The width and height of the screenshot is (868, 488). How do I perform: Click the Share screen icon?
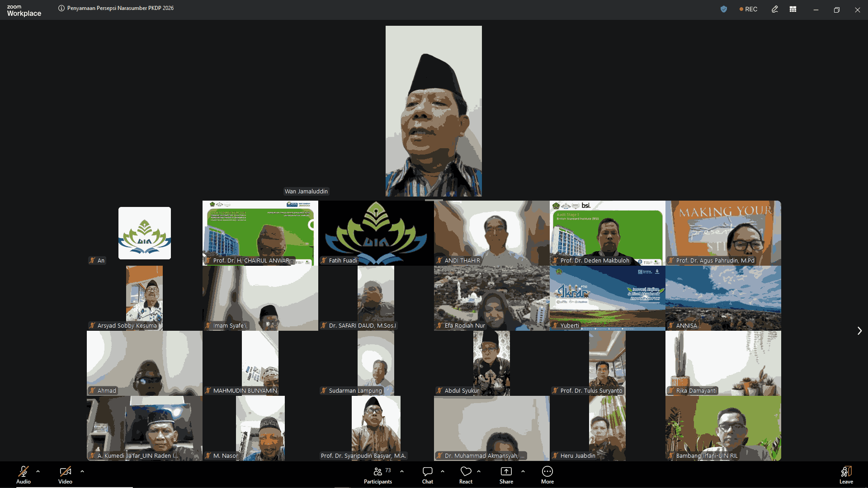pyautogui.click(x=506, y=472)
